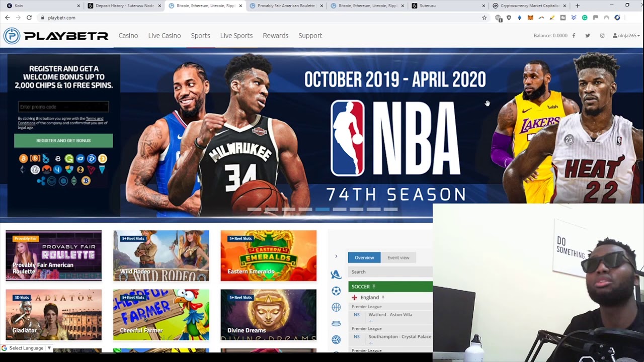Click the Monero coin icon
644x362 pixels.
click(x=47, y=169)
